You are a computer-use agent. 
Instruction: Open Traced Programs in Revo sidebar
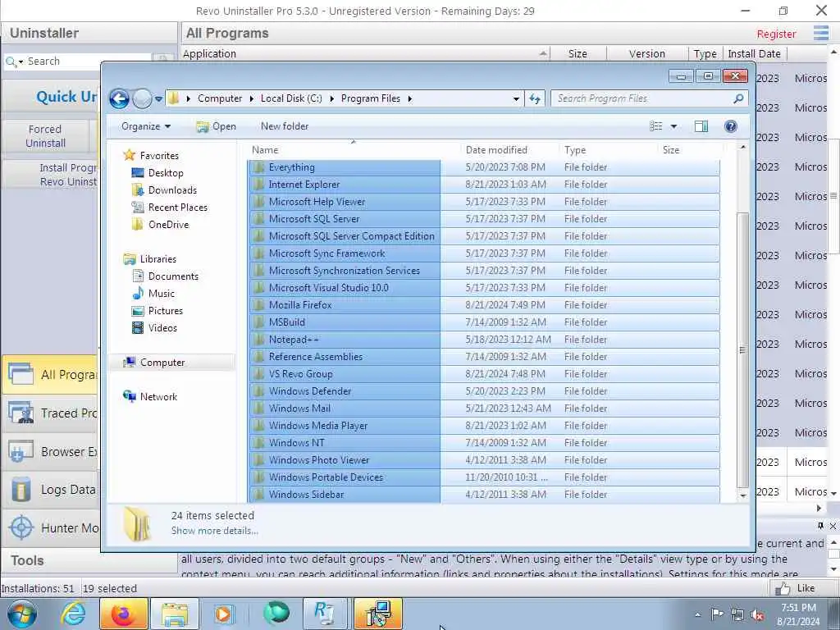pyautogui.click(x=52, y=413)
